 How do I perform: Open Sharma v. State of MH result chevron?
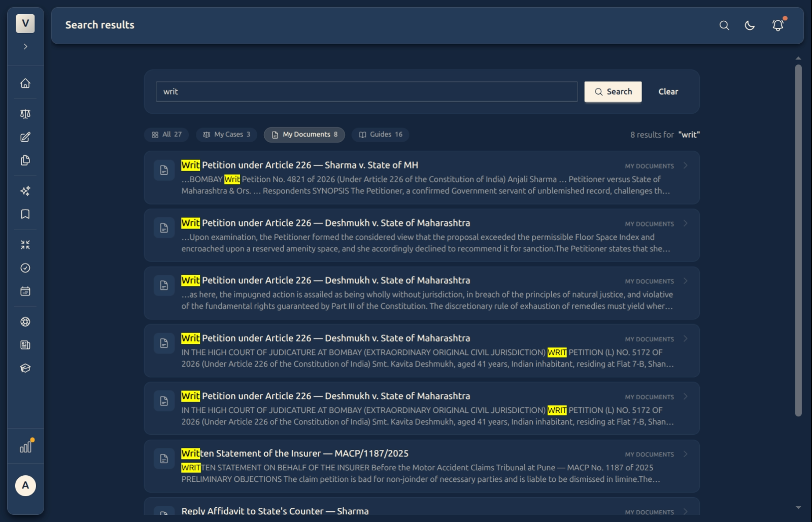[x=686, y=166]
